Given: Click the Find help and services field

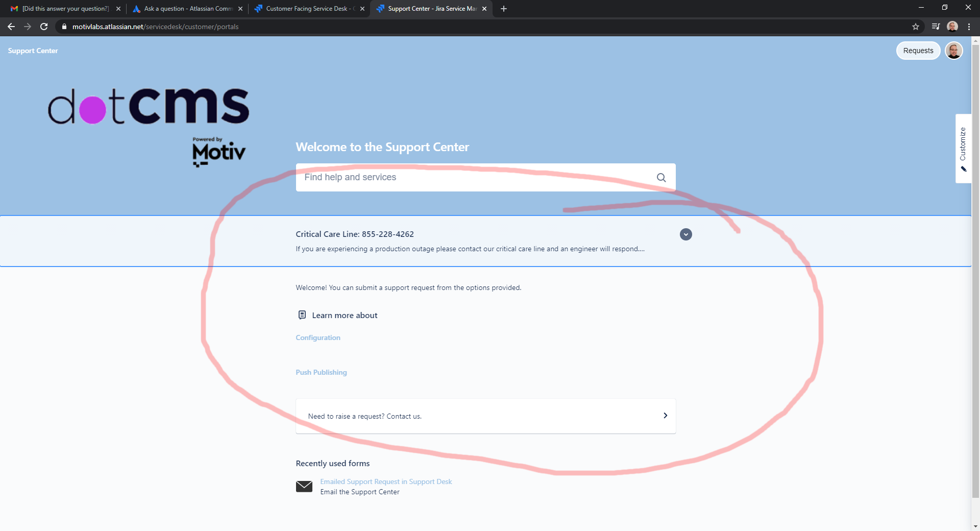Looking at the screenshot, I should (x=485, y=177).
